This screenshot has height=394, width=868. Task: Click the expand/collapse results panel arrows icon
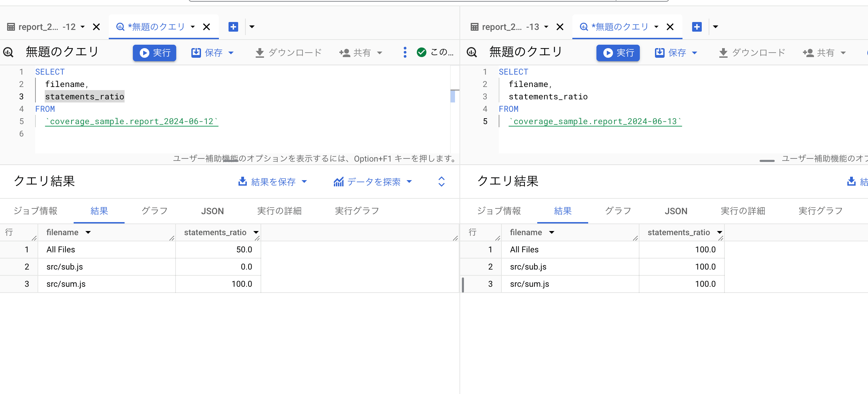pyautogui.click(x=442, y=182)
